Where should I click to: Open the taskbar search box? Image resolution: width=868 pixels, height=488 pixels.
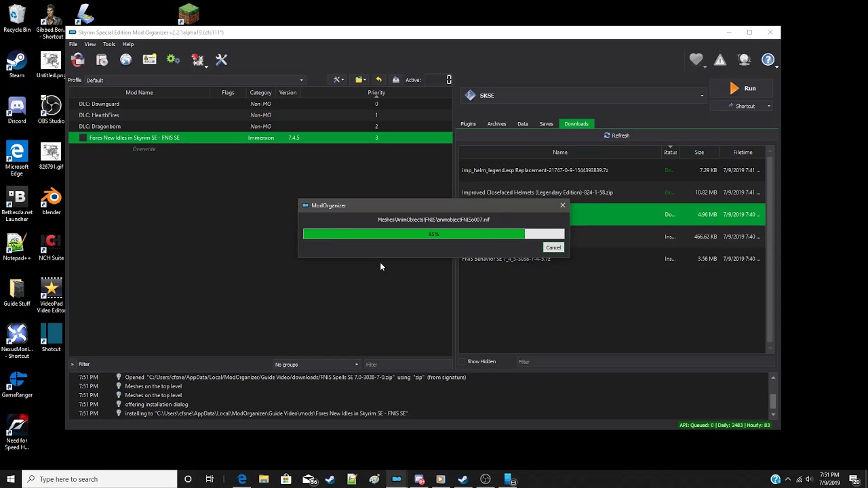coord(99,479)
